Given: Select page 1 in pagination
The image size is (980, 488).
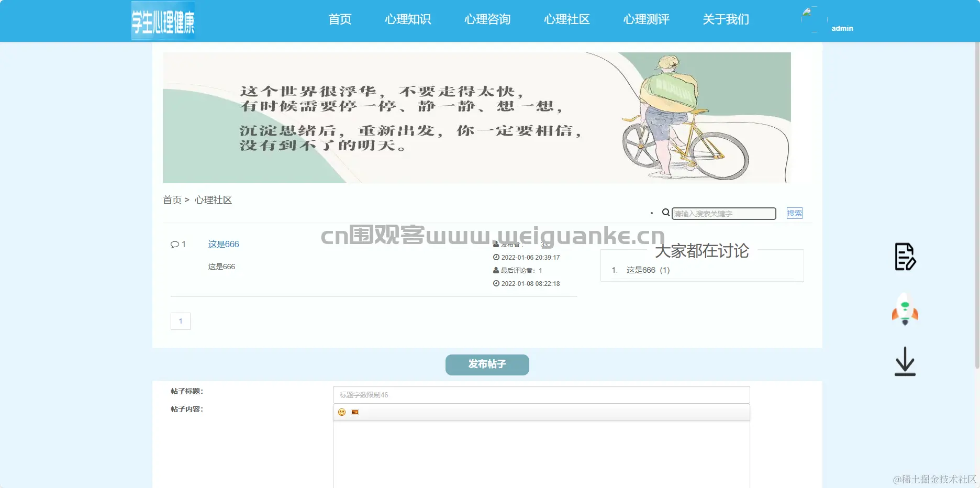Looking at the screenshot, I should pos(181,321).
